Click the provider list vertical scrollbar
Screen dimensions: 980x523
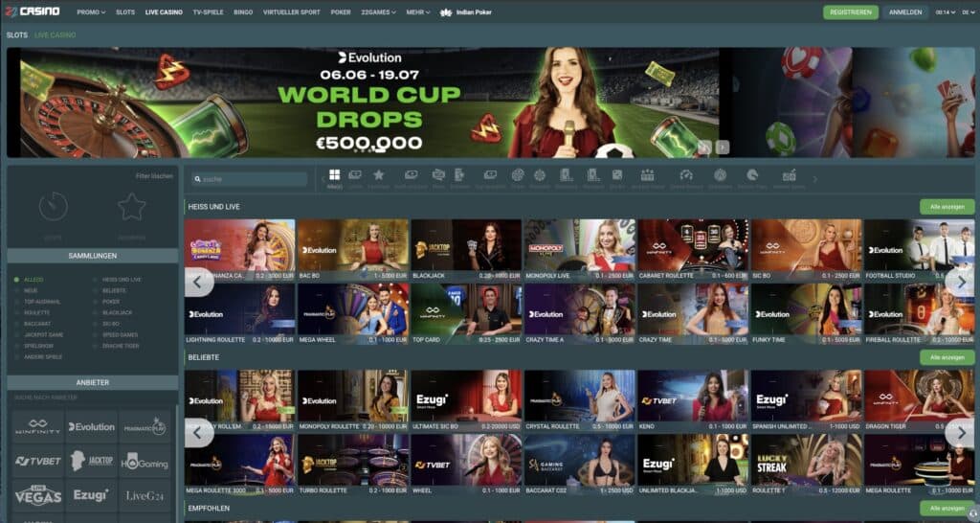point(176,463)
